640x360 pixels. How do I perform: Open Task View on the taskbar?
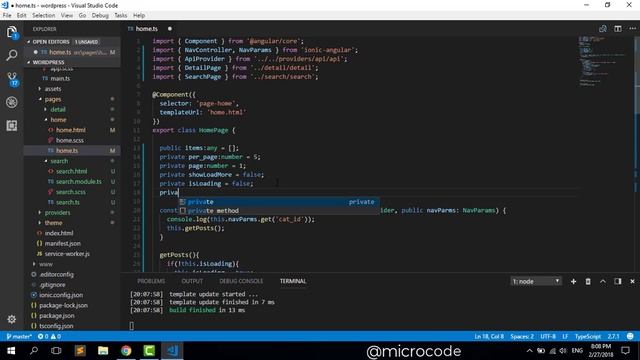56,351
